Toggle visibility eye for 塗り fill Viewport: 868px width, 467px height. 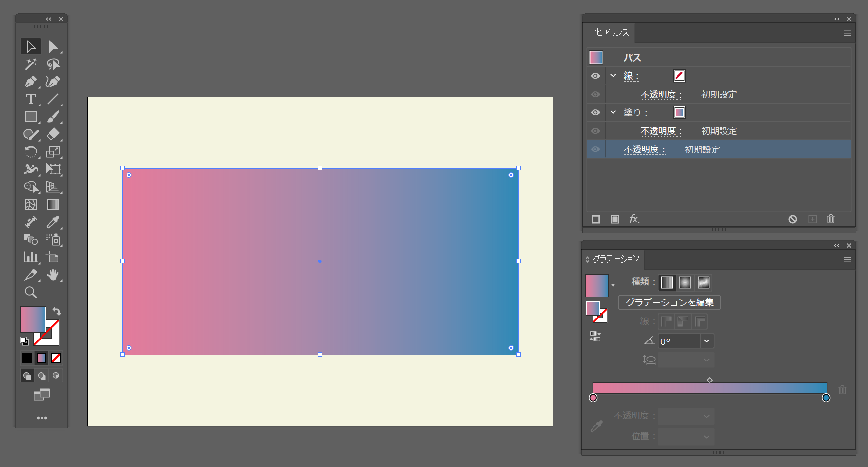[x=595, y=112]
